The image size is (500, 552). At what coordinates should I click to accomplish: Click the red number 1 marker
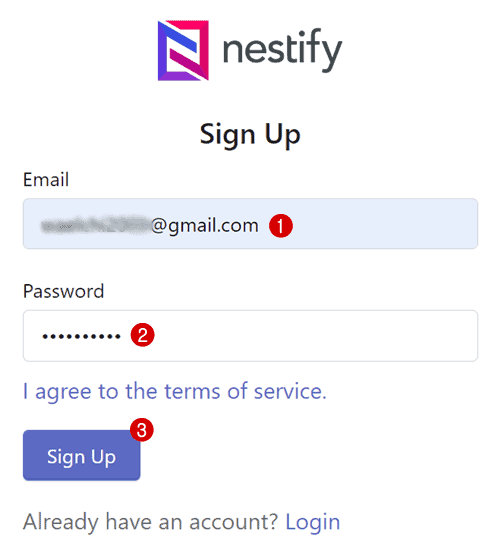tap(281, 226)
